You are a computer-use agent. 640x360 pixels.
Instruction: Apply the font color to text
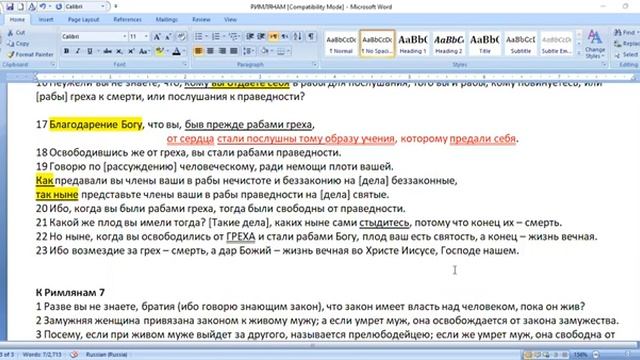(x=176, y=51)
